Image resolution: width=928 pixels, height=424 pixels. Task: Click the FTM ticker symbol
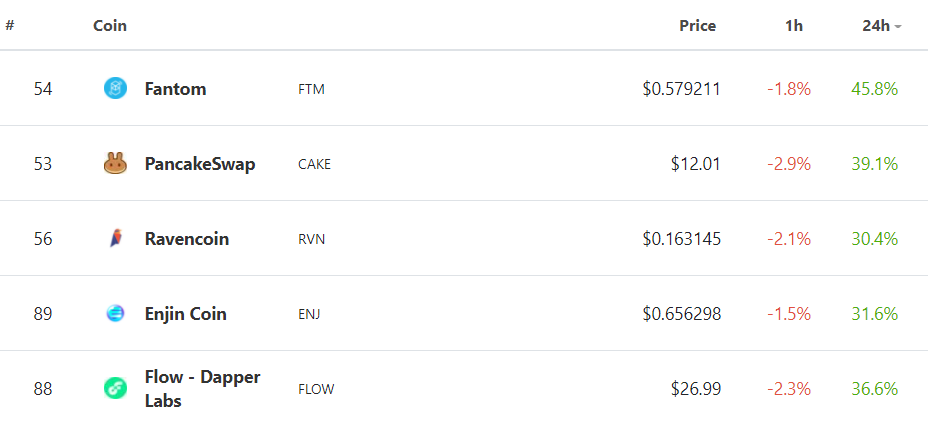pyautogui.click(x=311, y=89)
